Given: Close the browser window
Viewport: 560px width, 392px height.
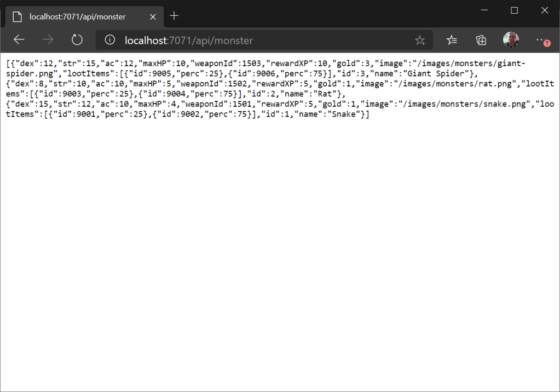Looking at the screenshot, I should [x=545, y=10].
